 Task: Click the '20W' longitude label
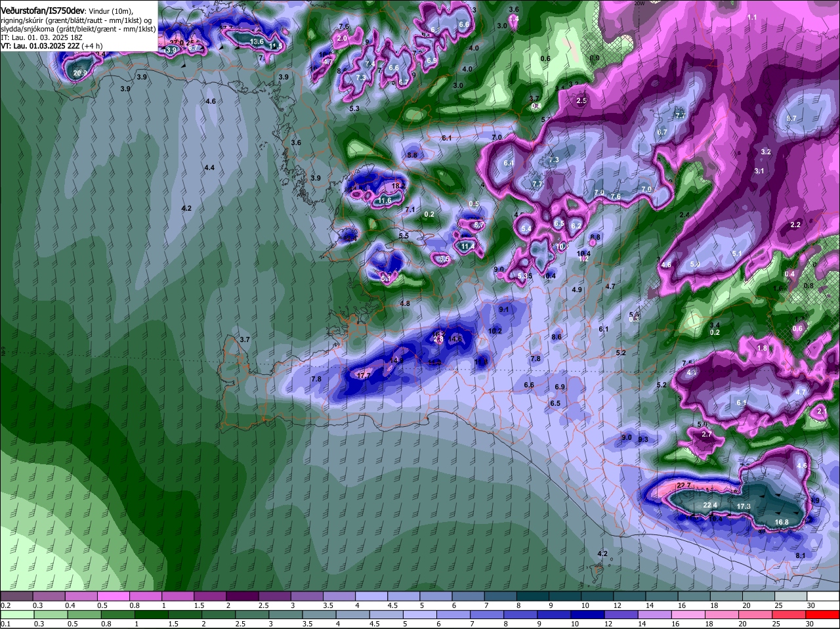click(639, 3)
